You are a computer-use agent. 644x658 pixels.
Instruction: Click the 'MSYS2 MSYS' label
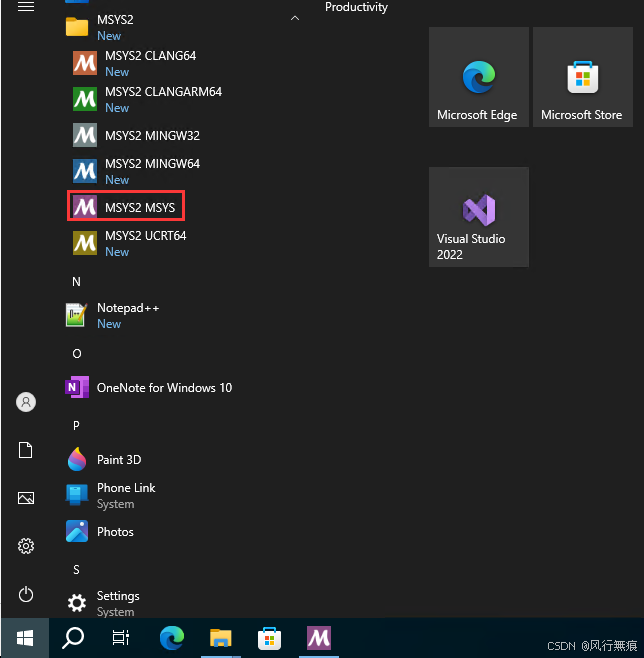(x=140, y=208)
